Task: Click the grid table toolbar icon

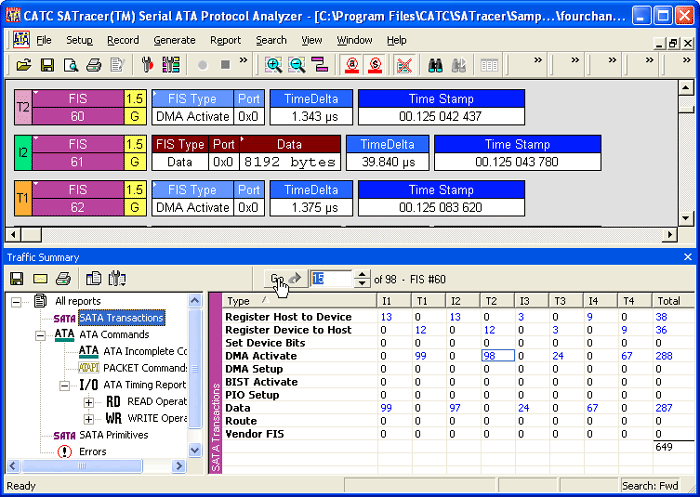Action: pos(489,65)
